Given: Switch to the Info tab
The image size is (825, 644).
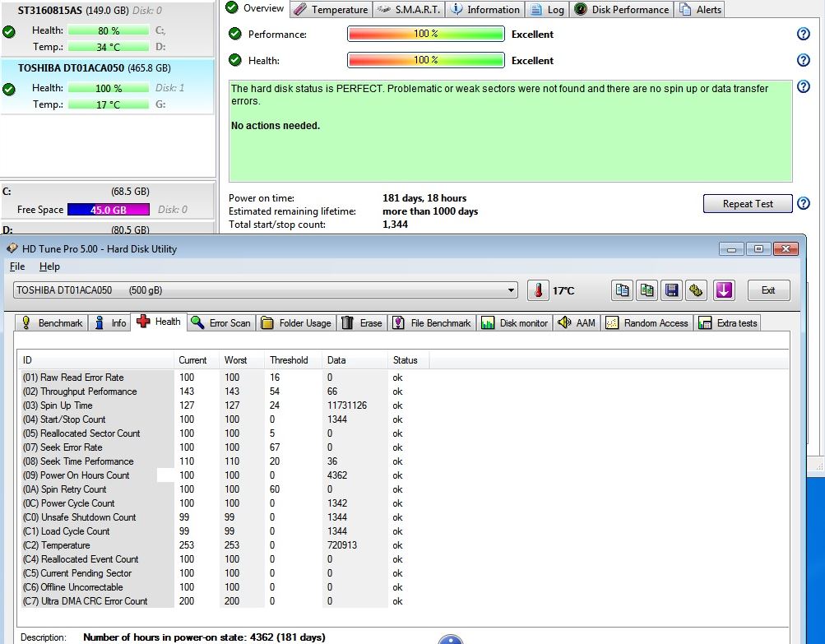Looking at the screenshot, I should (x=109, y=323).
